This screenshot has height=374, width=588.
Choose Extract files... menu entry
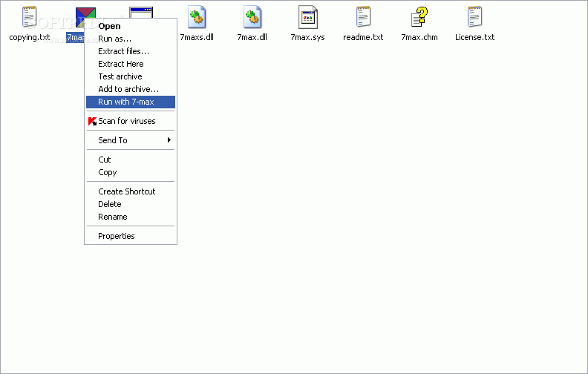pyautogui.click(x=131, y=51)
